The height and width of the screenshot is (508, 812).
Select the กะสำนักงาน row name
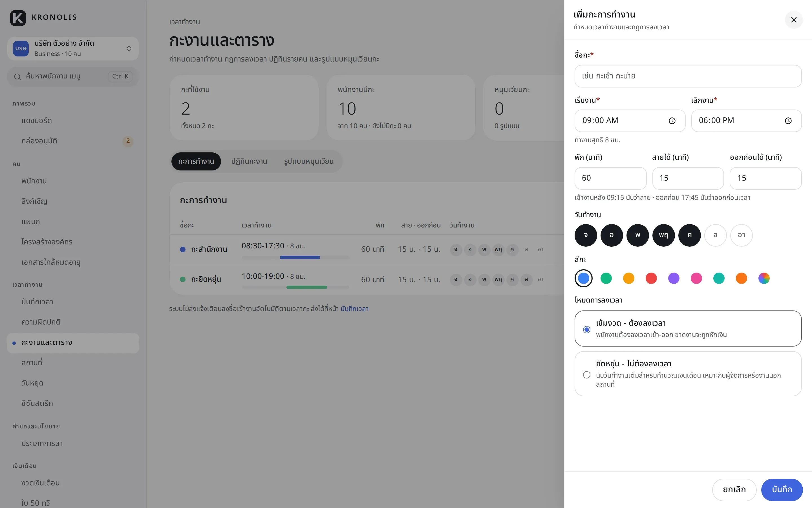(209, 250)
